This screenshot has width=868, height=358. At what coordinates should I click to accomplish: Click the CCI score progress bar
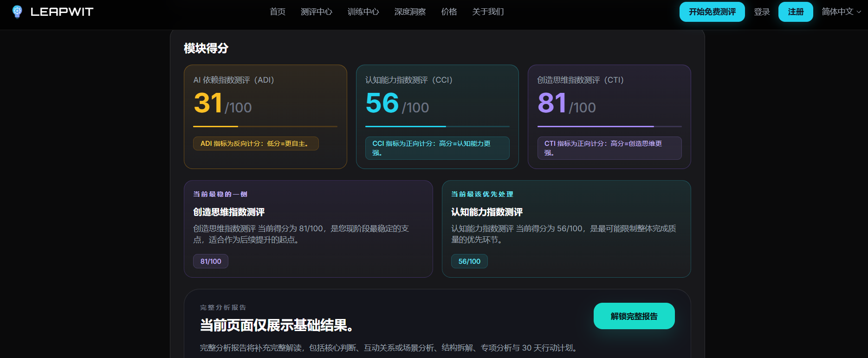tap(437, 126)
